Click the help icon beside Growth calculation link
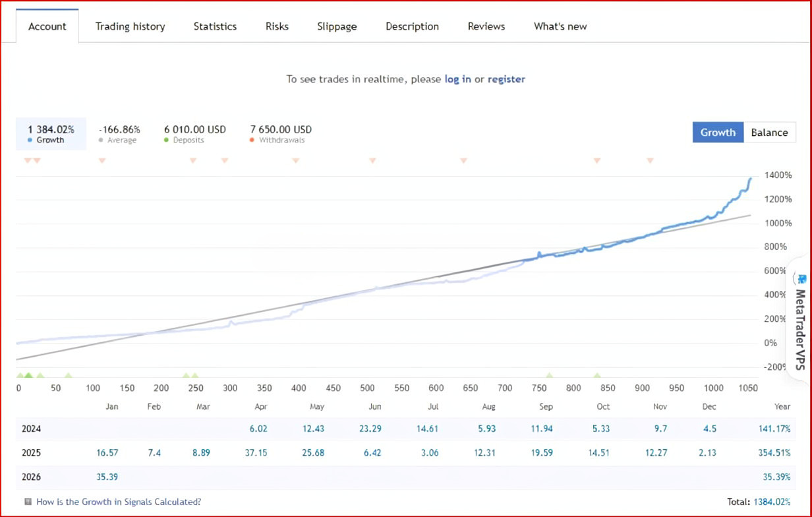This screenshot has width=812, height=517. 28,502
